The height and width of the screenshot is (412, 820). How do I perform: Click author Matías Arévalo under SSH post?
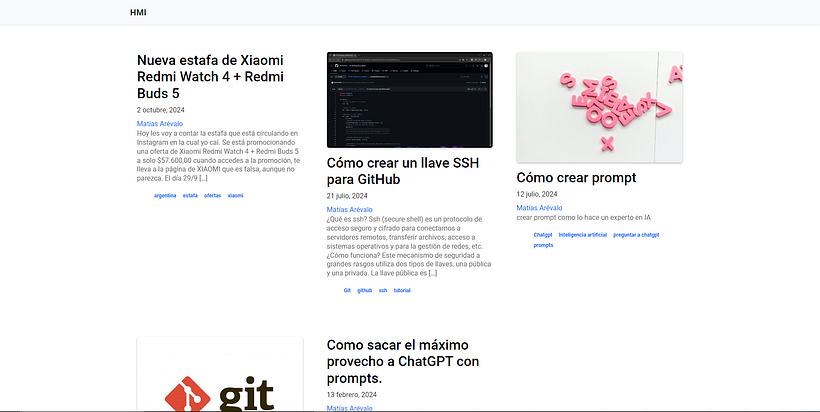(349, 210)
